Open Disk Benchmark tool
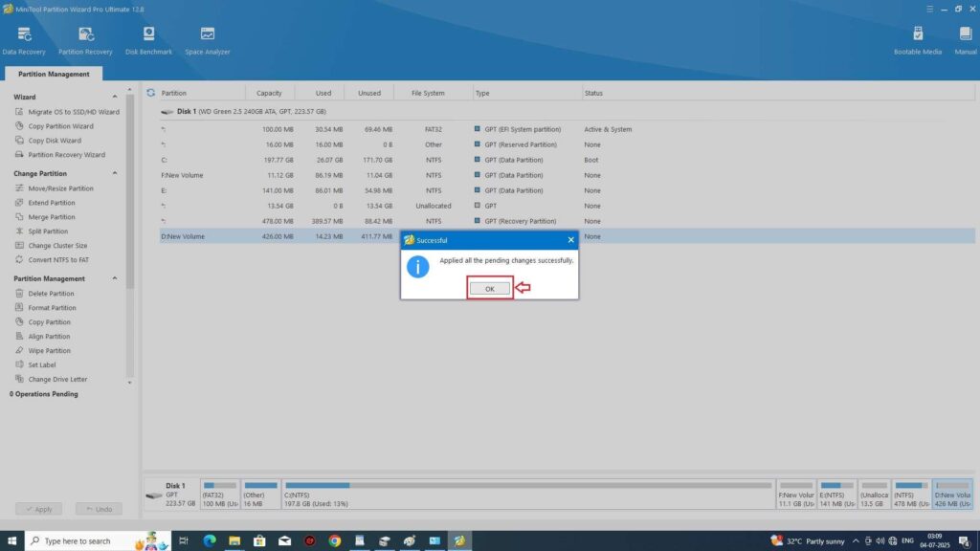 [148, 39]
